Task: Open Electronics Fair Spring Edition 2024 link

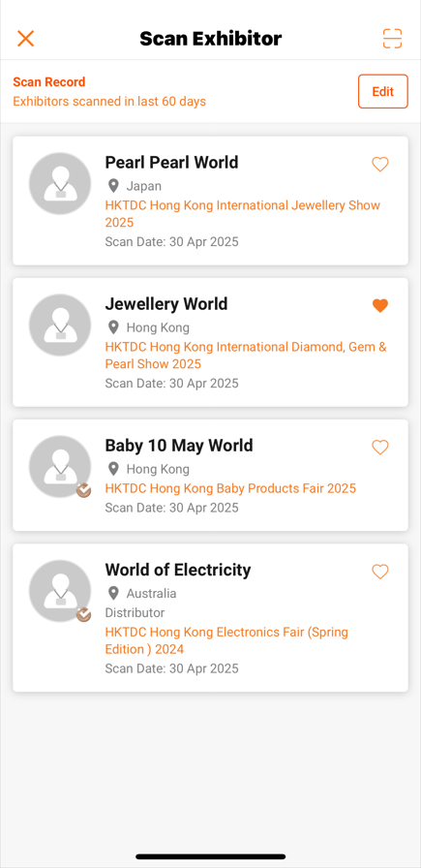Action: click(226, 640)
